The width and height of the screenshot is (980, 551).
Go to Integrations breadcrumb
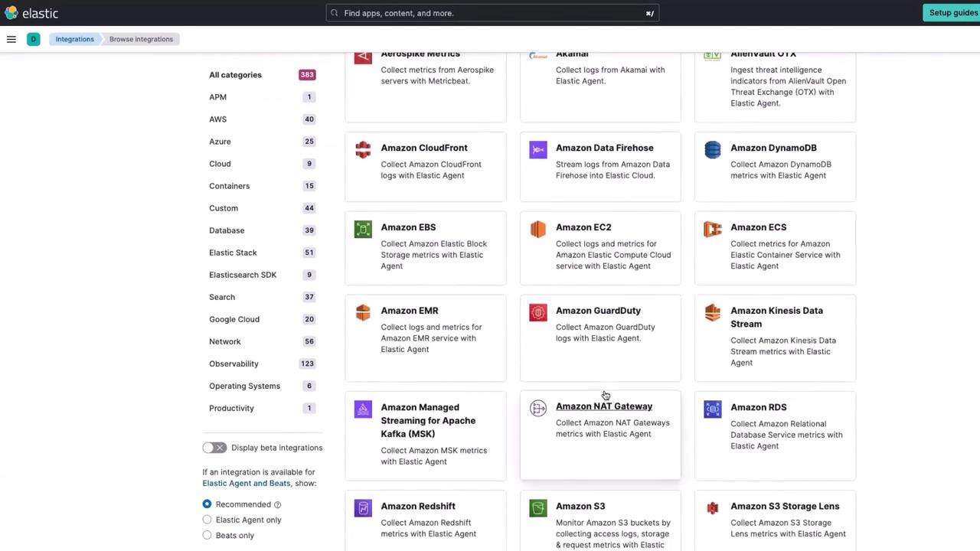(75, 39)
